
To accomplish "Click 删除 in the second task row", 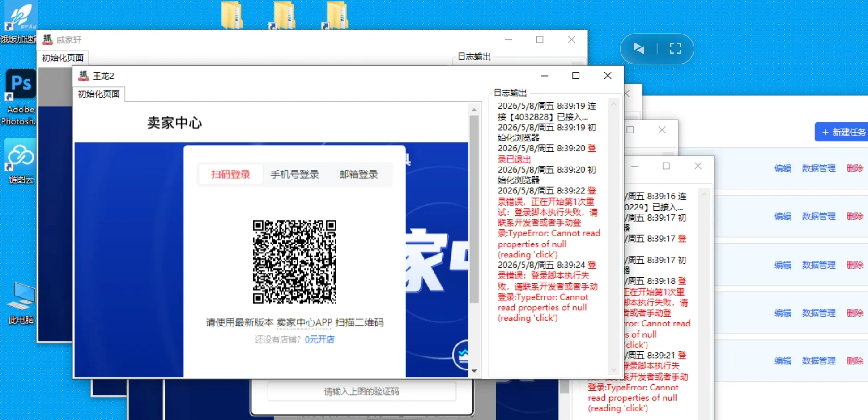I will click(855, 216).
